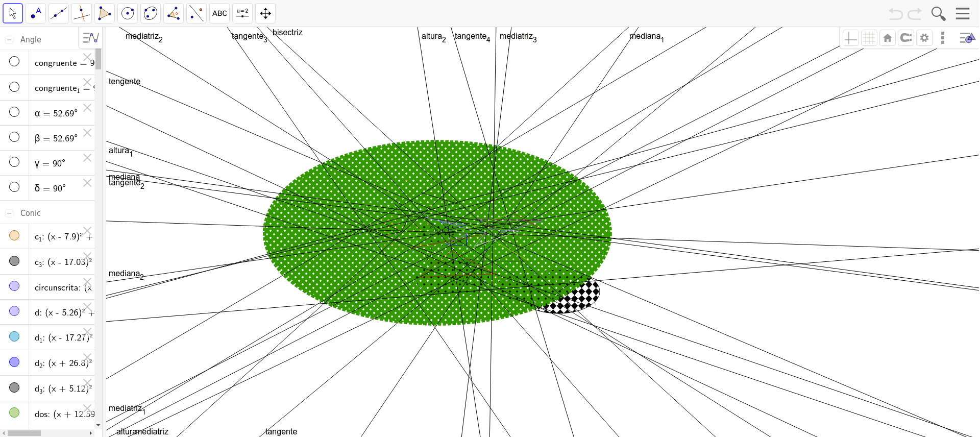The width and height of the screenshot is (980, 438).
Task: Delete the α = 52.69° entry
Action: click(x=87, y=108)
